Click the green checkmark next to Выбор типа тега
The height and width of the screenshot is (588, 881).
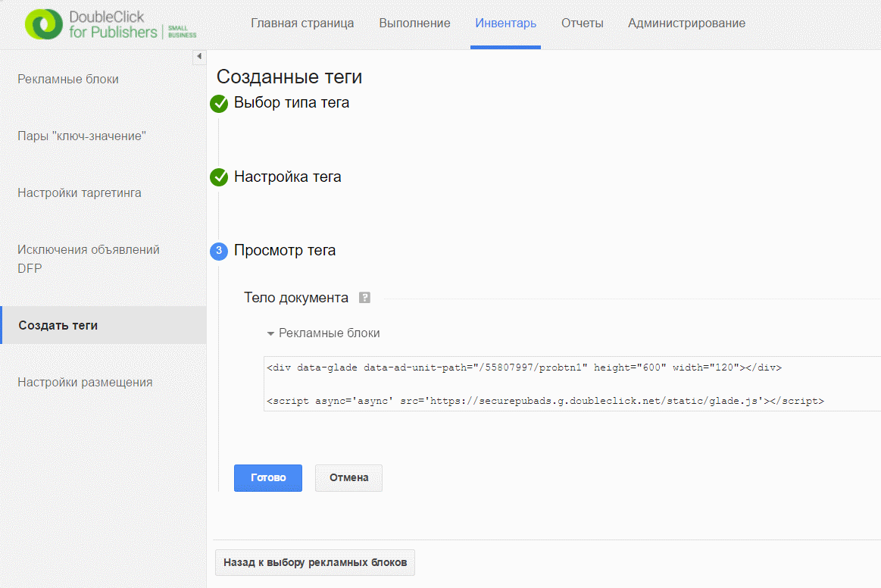tap(219, 104)
